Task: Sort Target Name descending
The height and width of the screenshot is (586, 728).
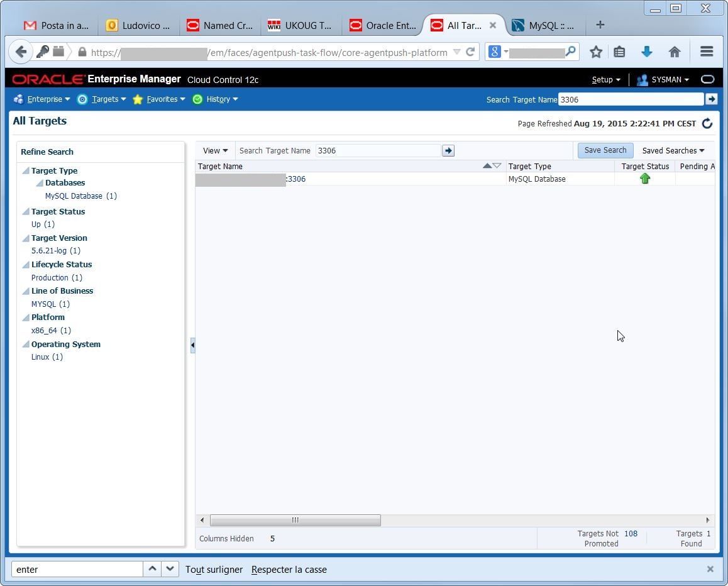Action: pos(497,166)
